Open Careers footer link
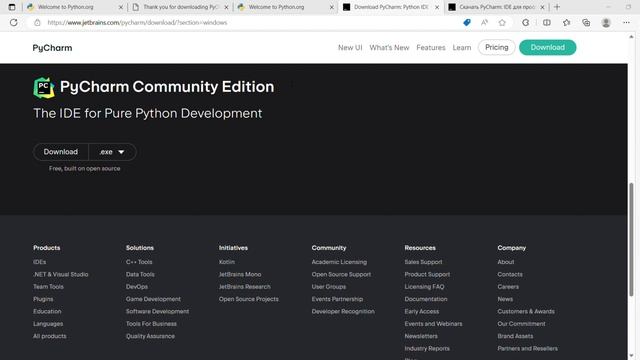This screenshot has width=640, height=360. (508, 287)
